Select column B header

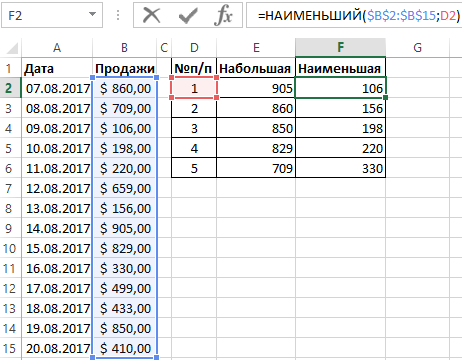[124, 48]
